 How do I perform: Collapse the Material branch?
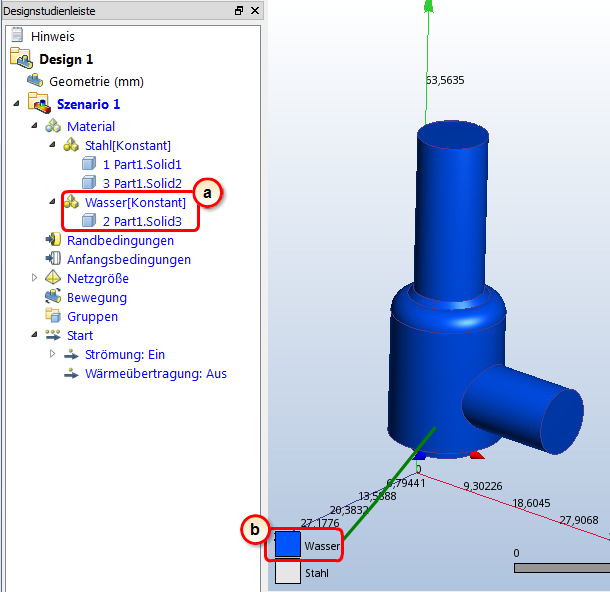[x=34, y=126]
